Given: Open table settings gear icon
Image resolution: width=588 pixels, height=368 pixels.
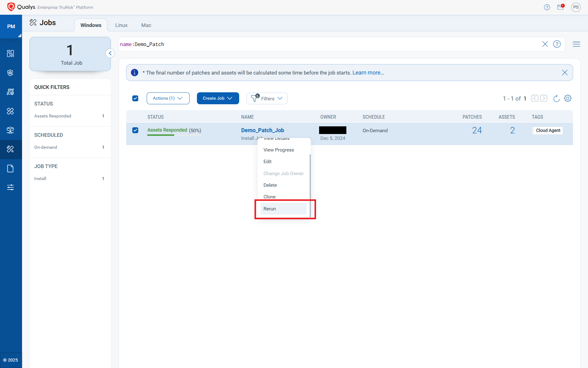Looking at the screenshot, I should pos(568,98).
